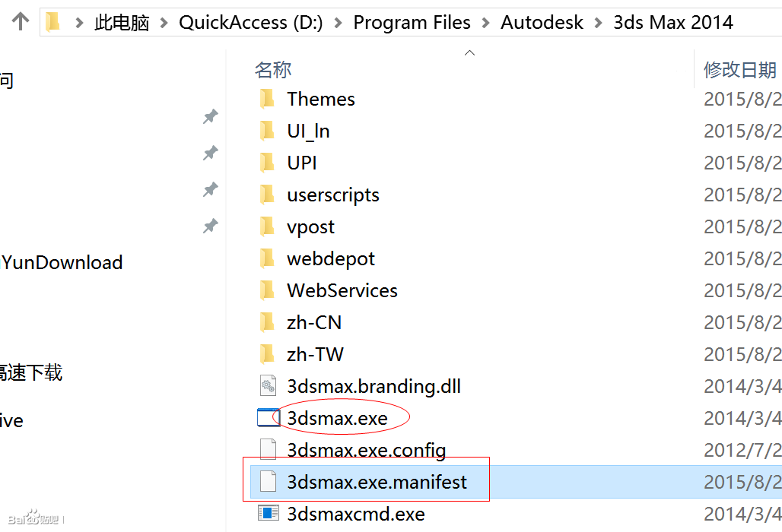Select the webdepot folder

331,258
